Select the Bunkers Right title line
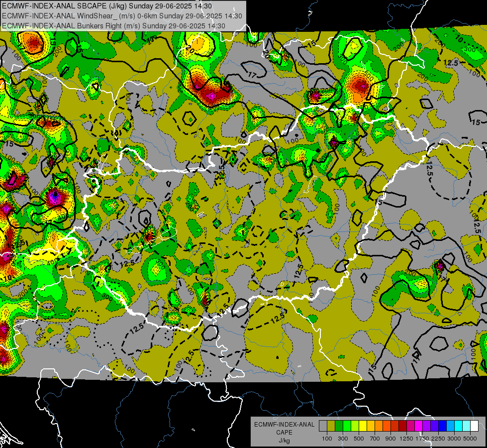The image size is (487, 448). tap(113, 25)
